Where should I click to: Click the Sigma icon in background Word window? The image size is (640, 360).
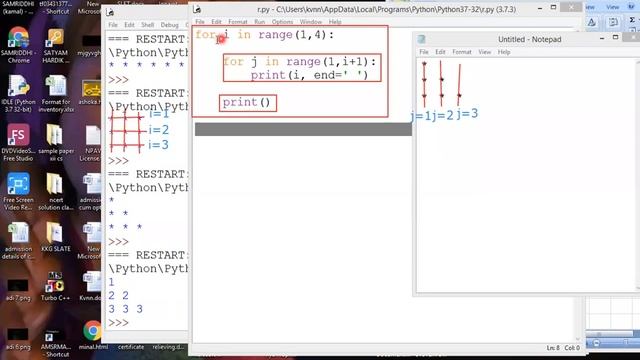click(632, 20)
